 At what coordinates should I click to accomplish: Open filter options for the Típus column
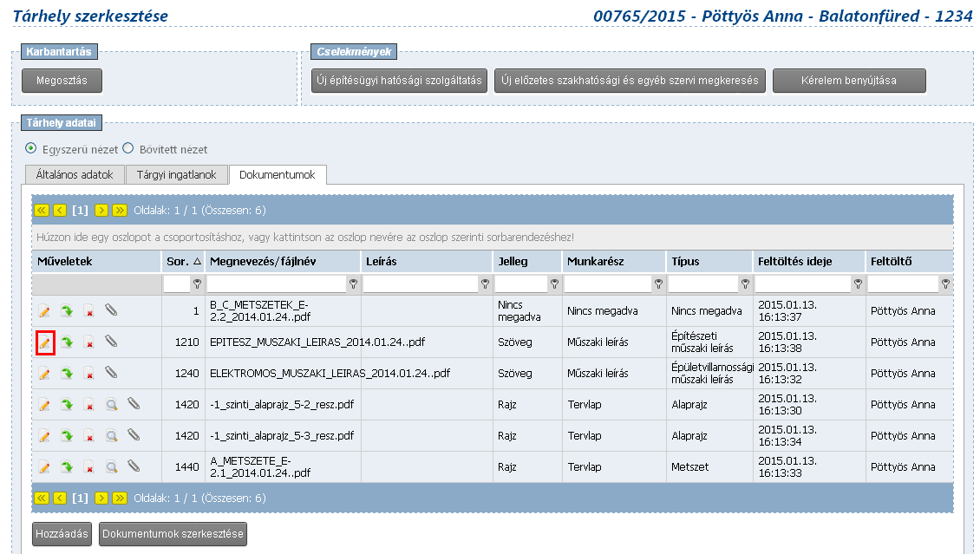click(745, 284)
